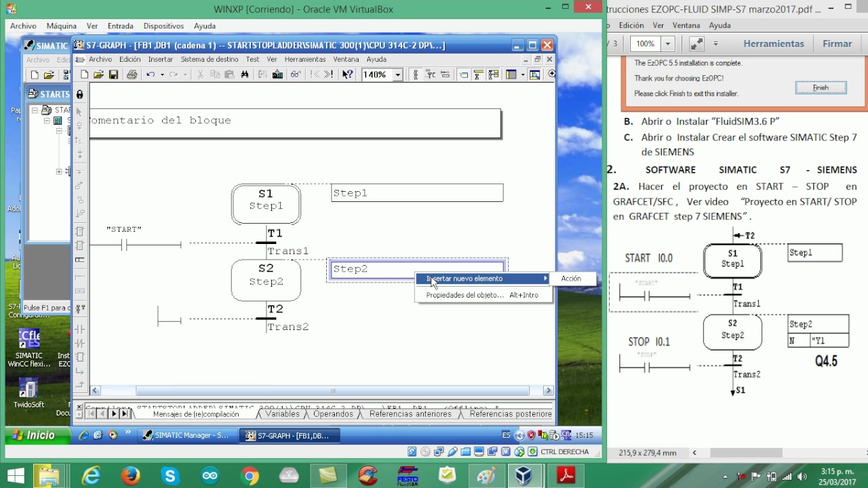Click the Print icon in S7-GRAPH toolbar
The height and width of the screenshot is (488, 868).
[132, 75]
